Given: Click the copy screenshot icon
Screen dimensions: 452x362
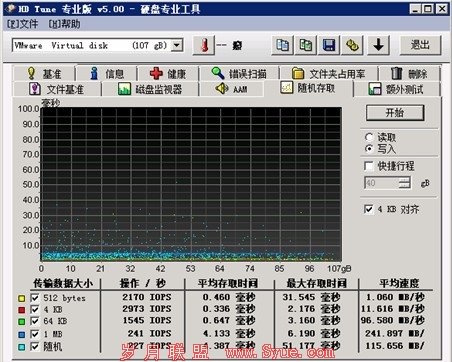Looking at the screenshot, I should 306,45.
